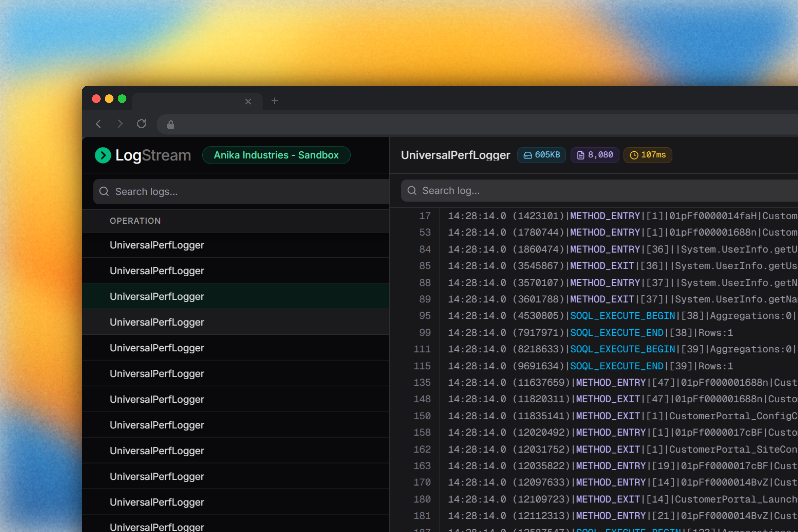This screenshot has width=798, height=532.
Task: Select log line 53 METHOD_ENTRY
Action: pyautogui.click(x=594, y=232)
